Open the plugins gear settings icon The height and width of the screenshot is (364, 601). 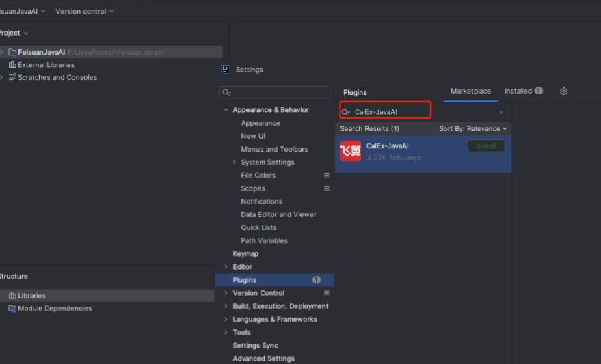pos(563,91)
